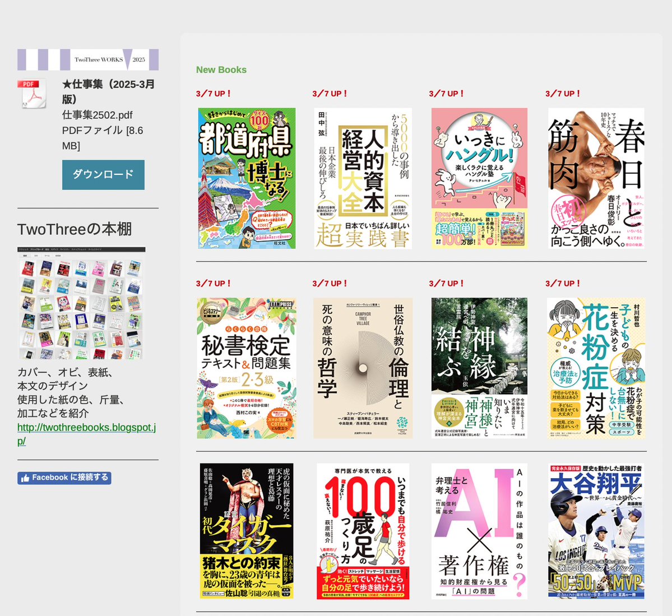Image resolution: width=672 pixels, height=616 pixels.
Task: Click the New Books heading
Action: pos(221,70)
